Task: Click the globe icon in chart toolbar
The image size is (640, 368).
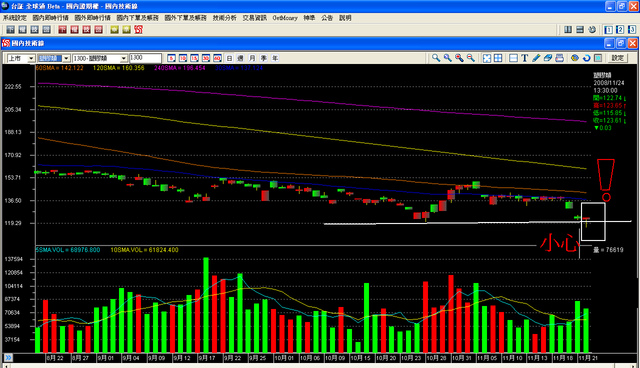Action: coord(575,58)
